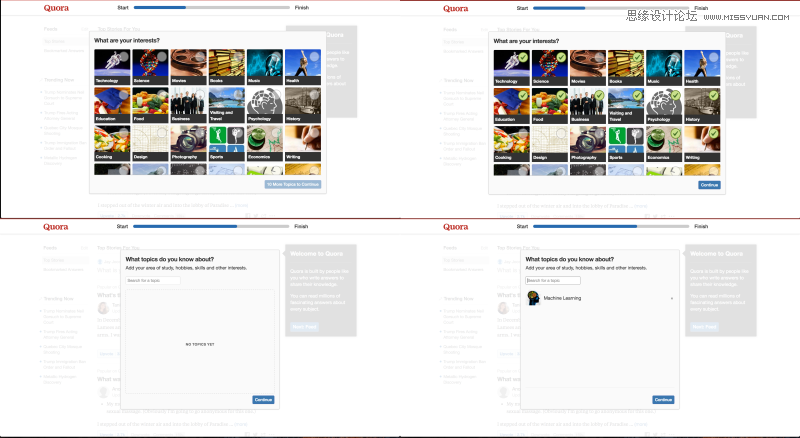Uncheck the green checkmark on Technology
Image resolution: width=800 pixels, height=438 pixels.
tap(523, 57)
